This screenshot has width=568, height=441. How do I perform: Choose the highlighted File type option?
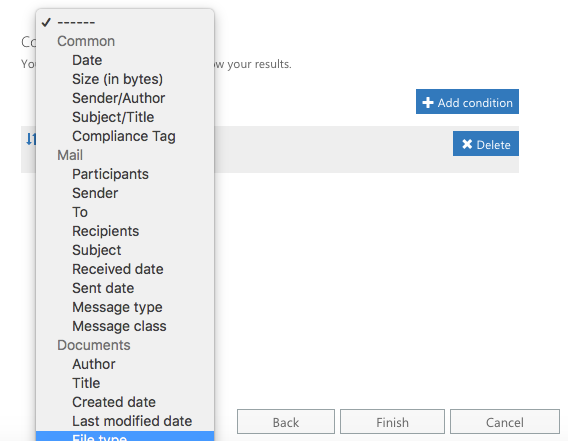pos(125,436)
